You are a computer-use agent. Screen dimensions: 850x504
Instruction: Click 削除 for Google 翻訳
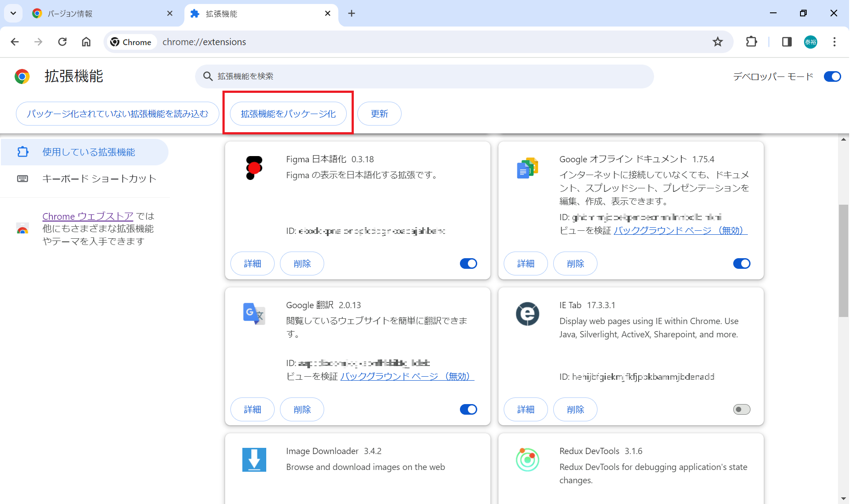[x=302, y=409]
